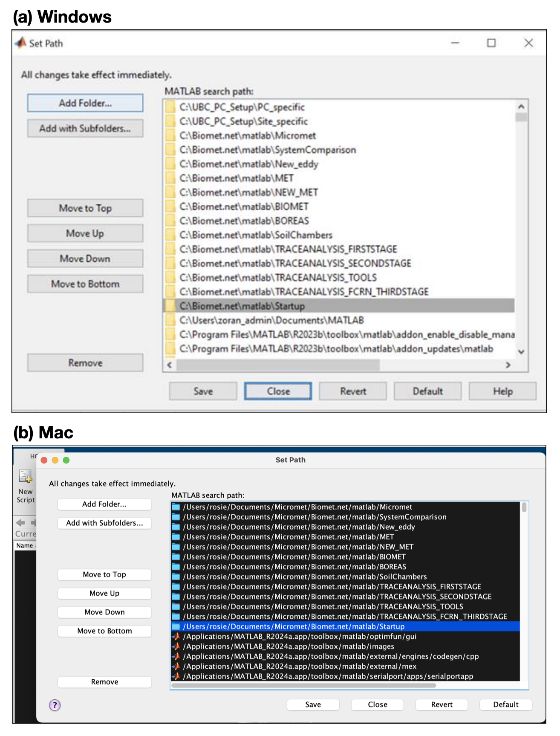Select C:\Biomet.net\matlab\SoilChambers path
560x736 pixels.
pos(339,235)
